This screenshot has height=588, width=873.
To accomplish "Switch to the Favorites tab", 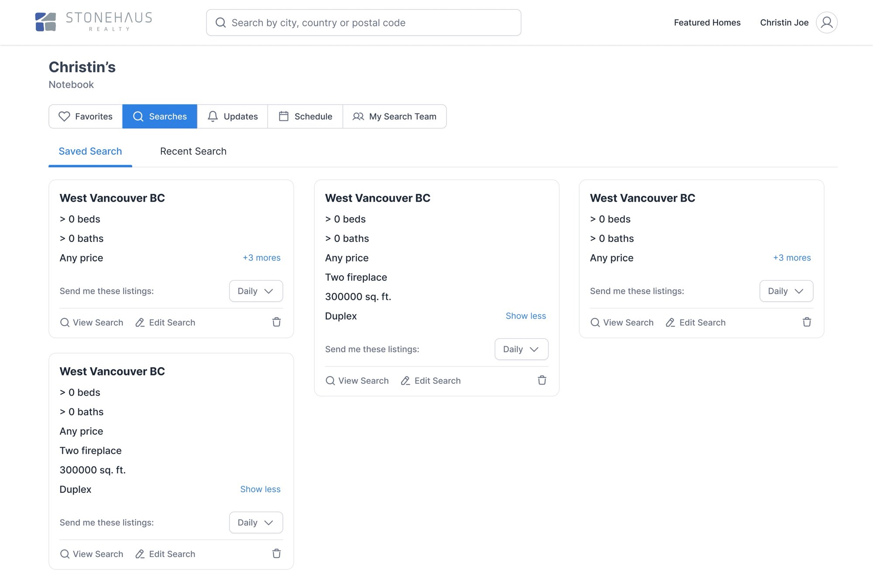I will [86, 117].
